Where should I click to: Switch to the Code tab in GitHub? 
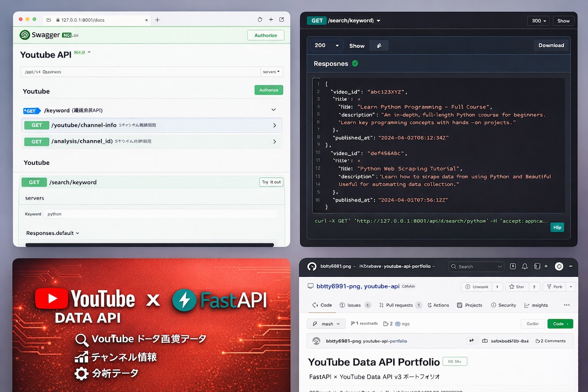point(322,305)
